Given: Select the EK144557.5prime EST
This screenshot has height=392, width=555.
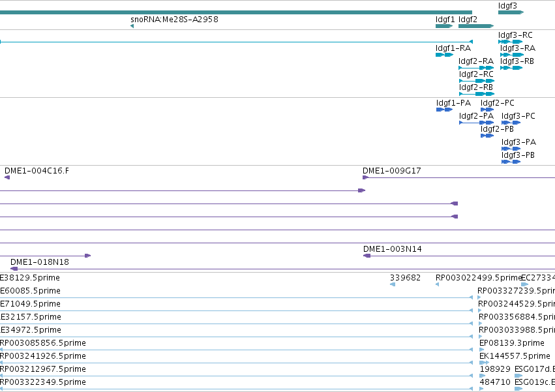Looking at the screenshot, I should (484, 363).
